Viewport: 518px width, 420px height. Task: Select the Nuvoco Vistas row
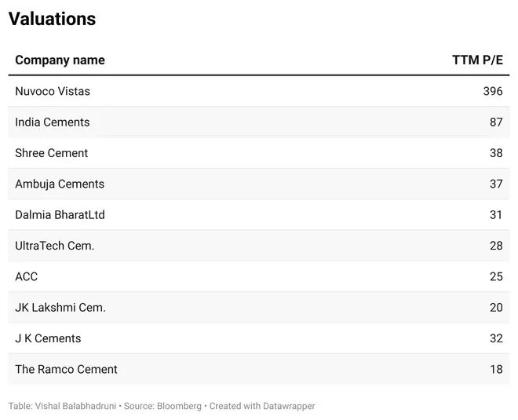click(x=259, y=91)
